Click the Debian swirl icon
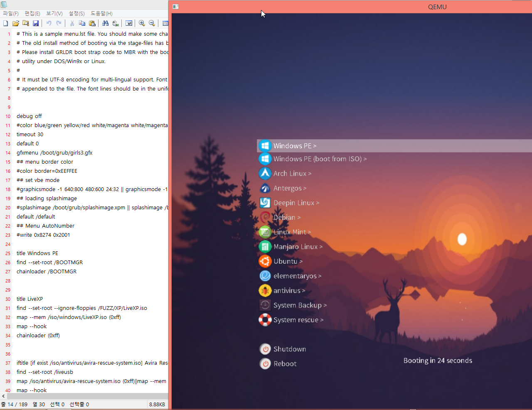Image resolution: width=532 pixels, height=410 pixels. [x=265, y=217]
